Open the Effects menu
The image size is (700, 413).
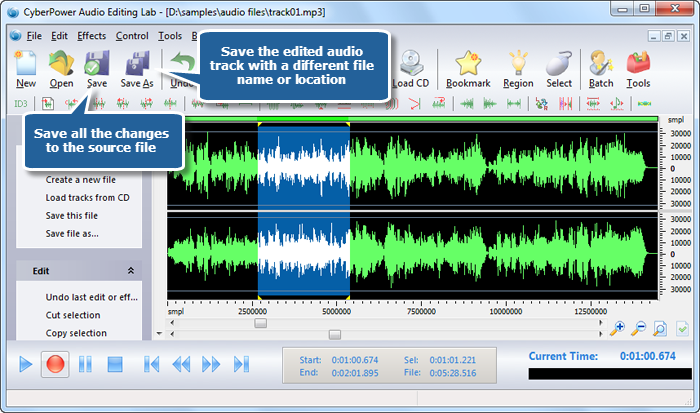tap(92, 36)
